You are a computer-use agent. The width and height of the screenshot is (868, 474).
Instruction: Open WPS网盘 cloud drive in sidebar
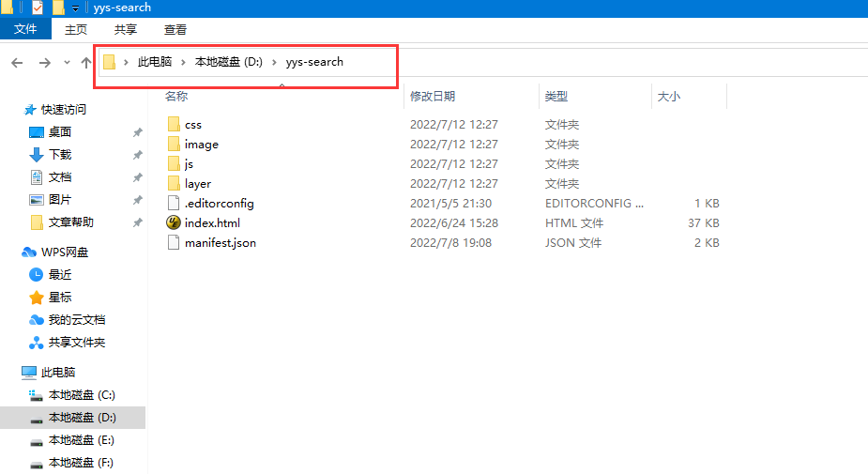pyautogui.click(x=63, y=252)
